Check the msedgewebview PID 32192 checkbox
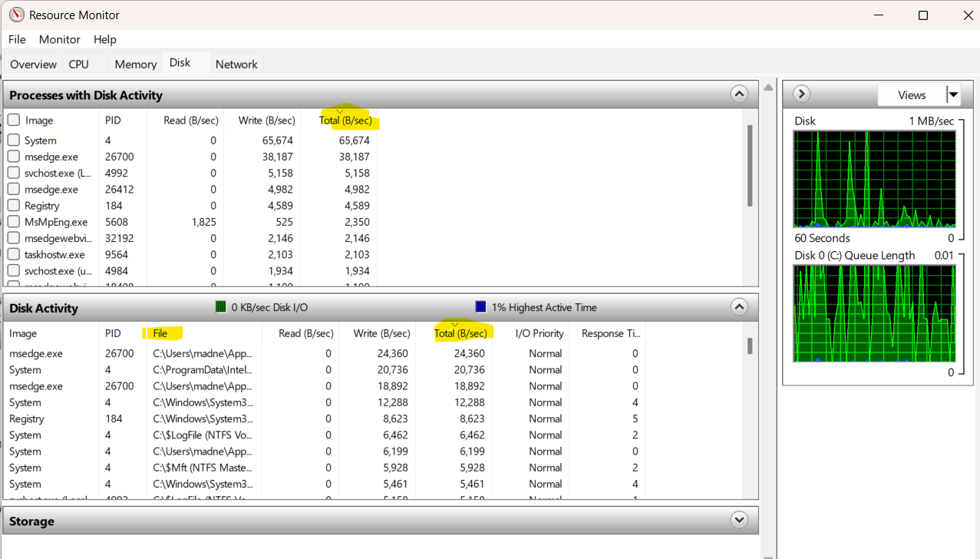980x559 pixels. tap(14, 238)
